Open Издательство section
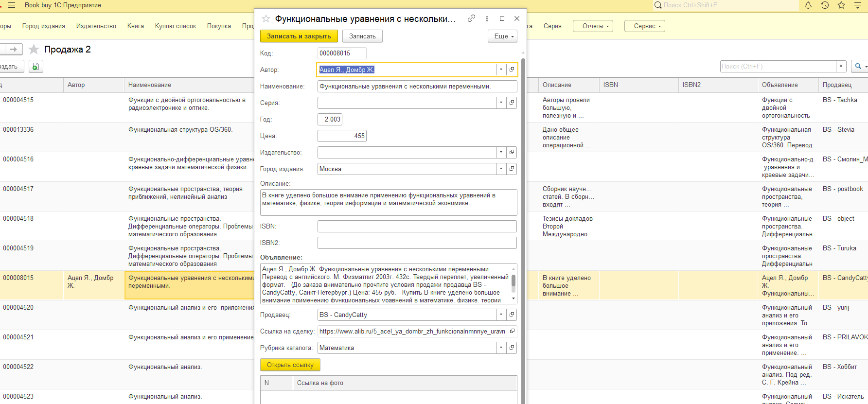Viewport: 868px width, 404px height. pyautogui.click(x=96, y=26)
